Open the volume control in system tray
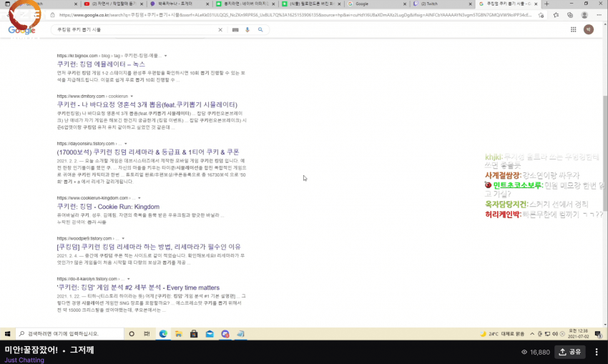Screen dimensions: 608x364 [x=554, y=334]
